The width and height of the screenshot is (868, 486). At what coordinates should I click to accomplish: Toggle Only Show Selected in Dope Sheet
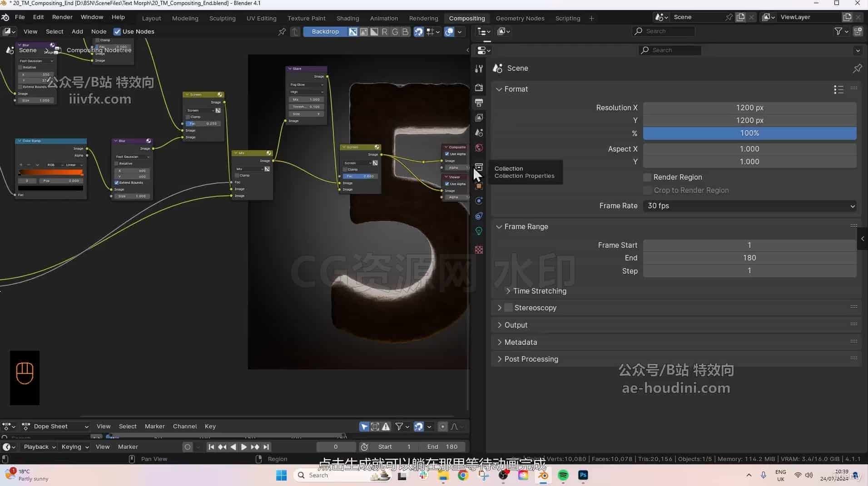[x=364, y=427]
